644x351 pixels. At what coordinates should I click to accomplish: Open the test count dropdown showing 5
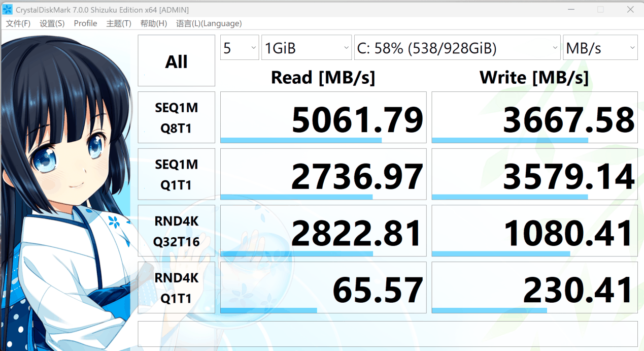pyautogui.click(x=240, y=48)
